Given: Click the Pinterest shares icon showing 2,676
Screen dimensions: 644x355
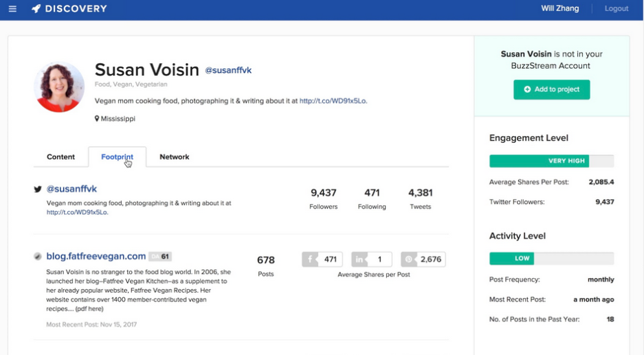Looking at the screenshot, I should (409, 260).
